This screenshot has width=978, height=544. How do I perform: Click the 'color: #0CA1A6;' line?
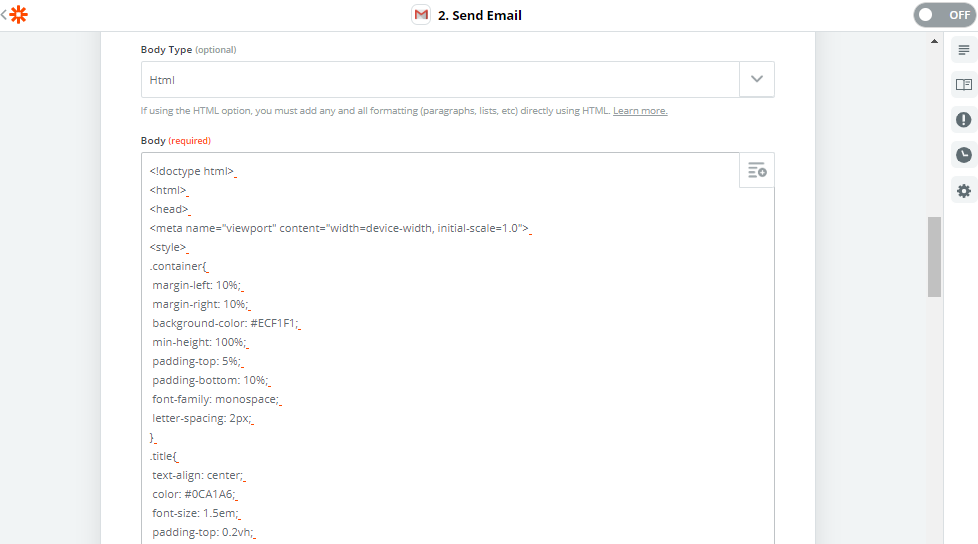pos(194,494)
